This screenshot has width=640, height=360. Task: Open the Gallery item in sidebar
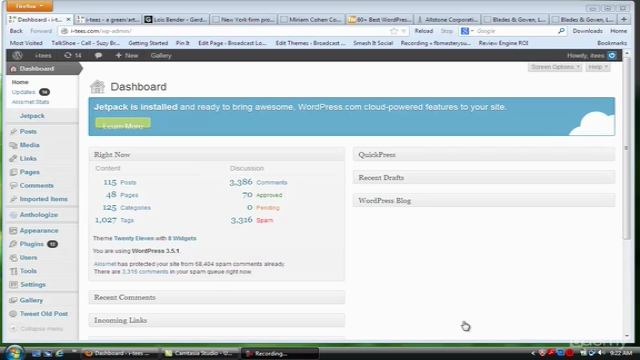click(31, 300)
